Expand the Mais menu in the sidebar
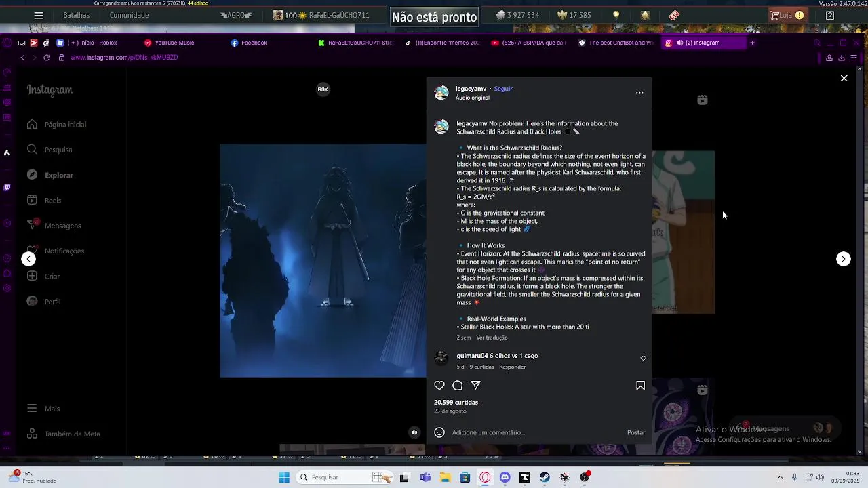This screenshot has height=488, width=868. coord(43,409)
